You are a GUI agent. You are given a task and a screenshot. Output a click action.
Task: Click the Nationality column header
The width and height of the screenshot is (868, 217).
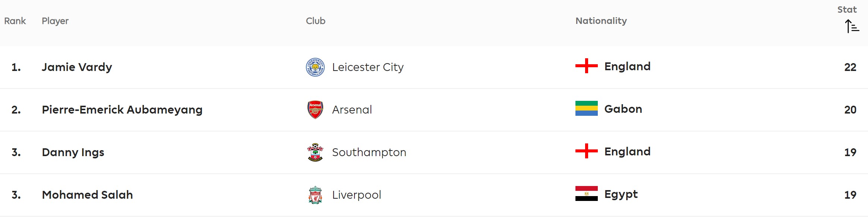click(x=601, y=21)
